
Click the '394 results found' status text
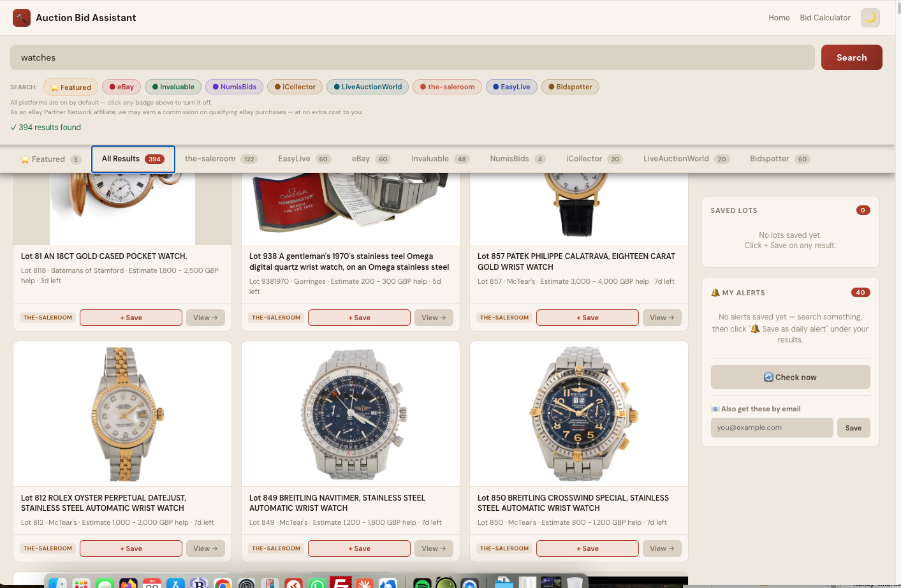pyautogui.click(x=46, y=128)
